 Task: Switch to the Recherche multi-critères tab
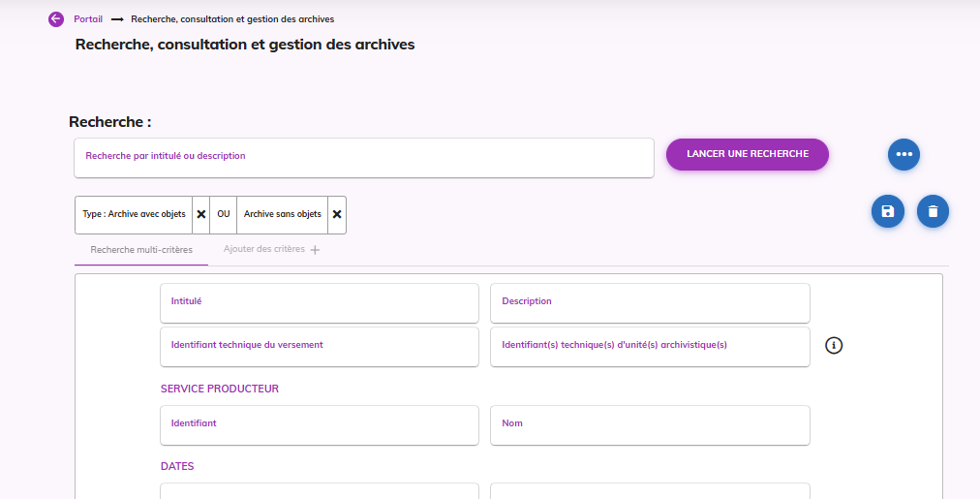pos(141,250)
